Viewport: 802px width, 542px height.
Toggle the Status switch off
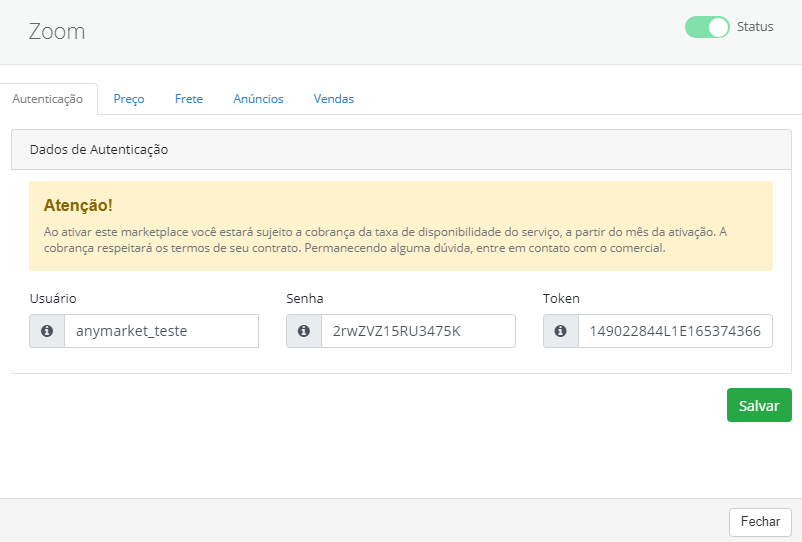click(707, 27)
